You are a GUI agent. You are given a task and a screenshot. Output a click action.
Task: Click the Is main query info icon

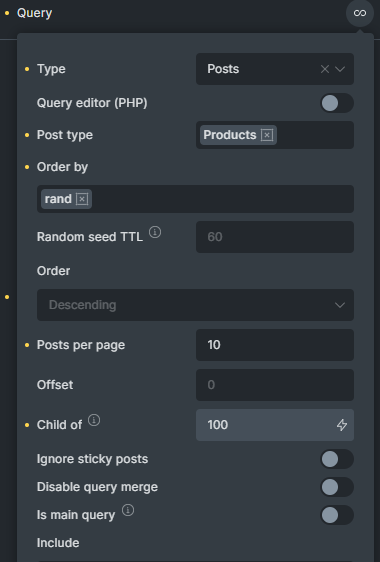tap(128, 510)
